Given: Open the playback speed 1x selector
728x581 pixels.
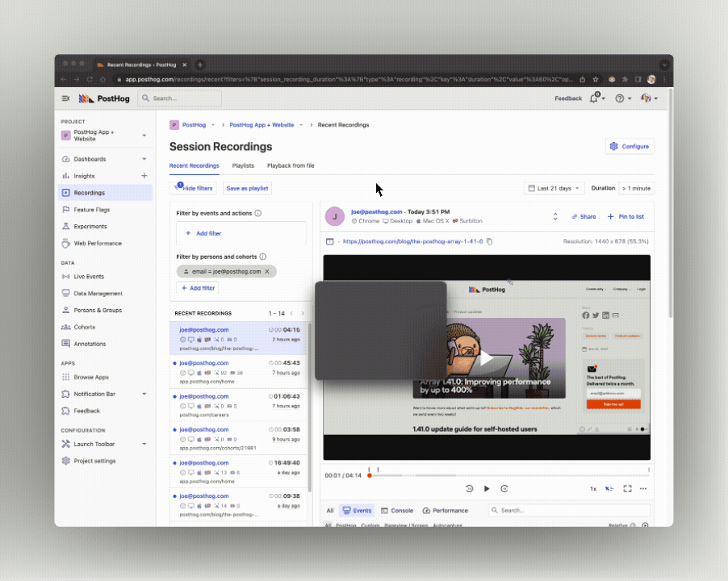Looking at the screenshot, I should coord(593,488).
